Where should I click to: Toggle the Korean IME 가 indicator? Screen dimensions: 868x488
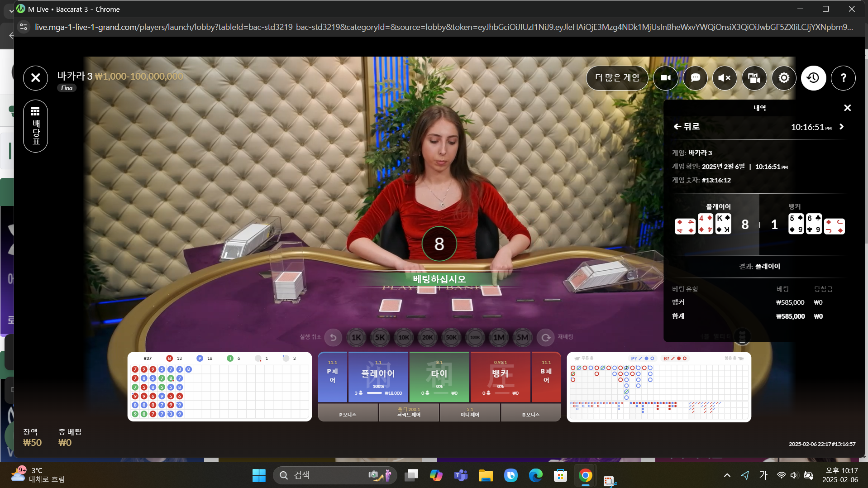point(763,475)
